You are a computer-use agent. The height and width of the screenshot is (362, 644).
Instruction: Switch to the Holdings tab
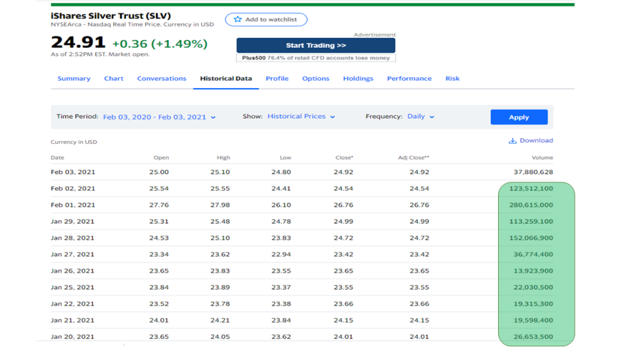[358, 79]
